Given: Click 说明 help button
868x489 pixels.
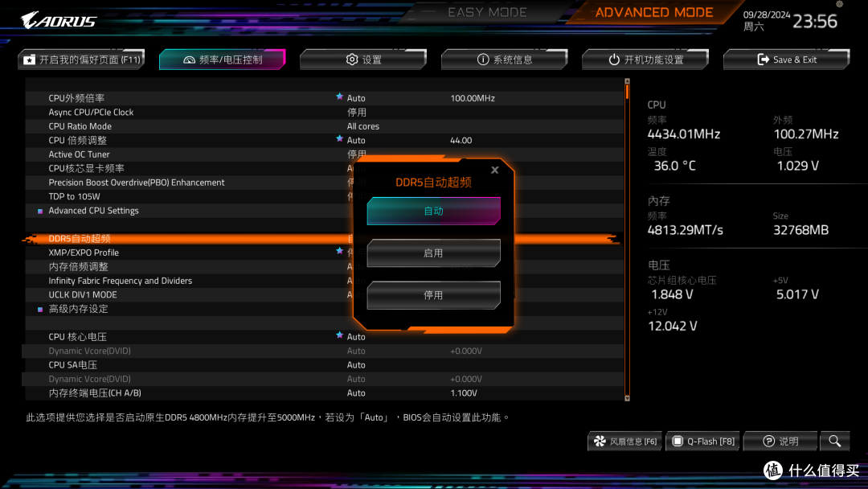Looking at the screenshot, I should point(780,442).
